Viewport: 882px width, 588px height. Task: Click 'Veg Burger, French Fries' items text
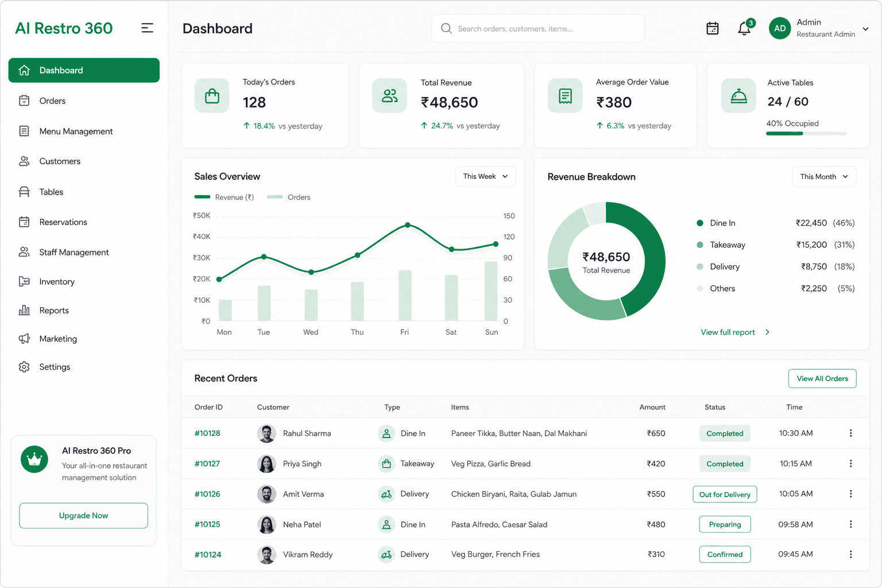coord(496,554)
